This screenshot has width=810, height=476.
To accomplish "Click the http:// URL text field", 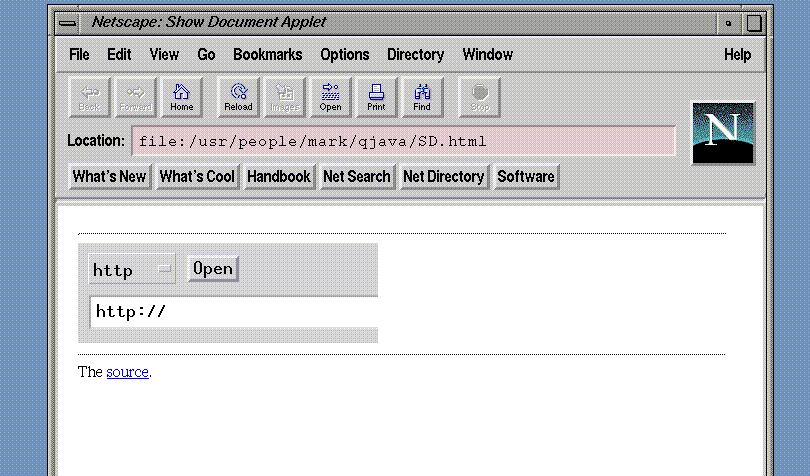I will point(234,312).
